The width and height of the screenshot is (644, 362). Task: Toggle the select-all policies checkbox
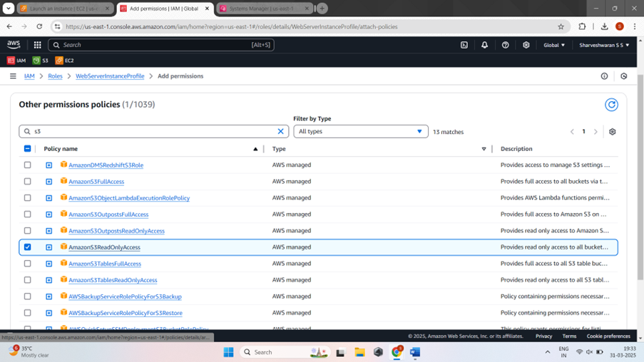coord(28,148)
